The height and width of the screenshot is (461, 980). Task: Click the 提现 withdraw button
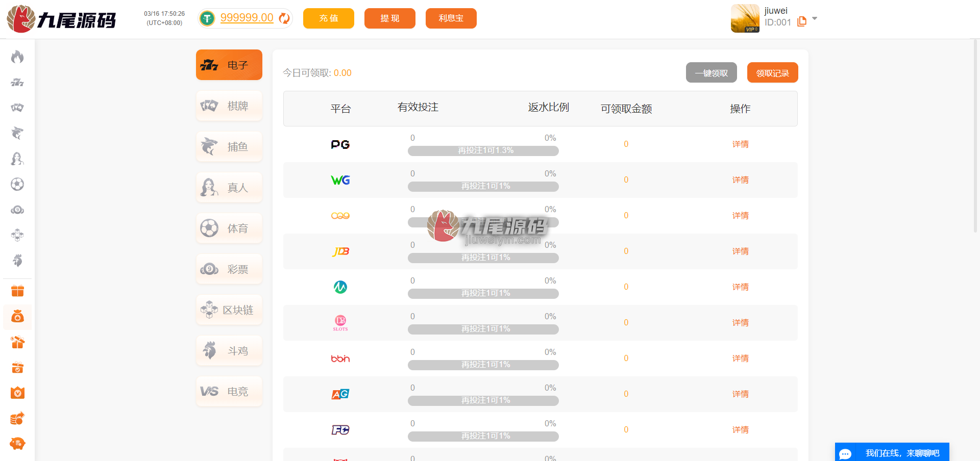pyautogui.click(x=390, y=18)
